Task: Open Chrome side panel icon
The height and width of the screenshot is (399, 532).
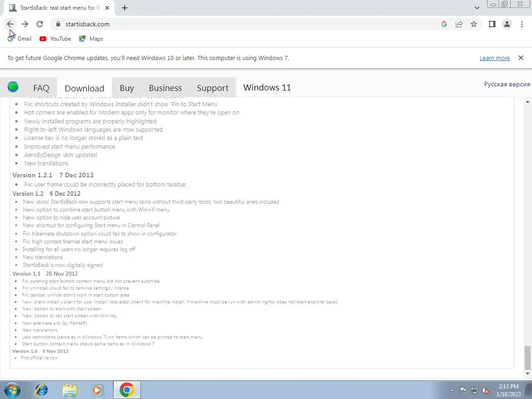Action: pos(492,24)
